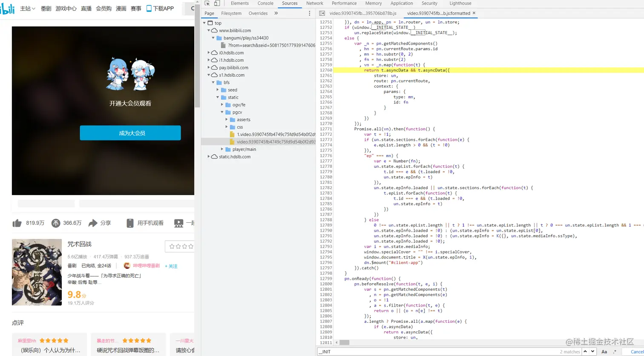Open the 主站 dropdown in bilibili header
The width and height of the screenshot is (644, 356).
click(x=28, y=9)
